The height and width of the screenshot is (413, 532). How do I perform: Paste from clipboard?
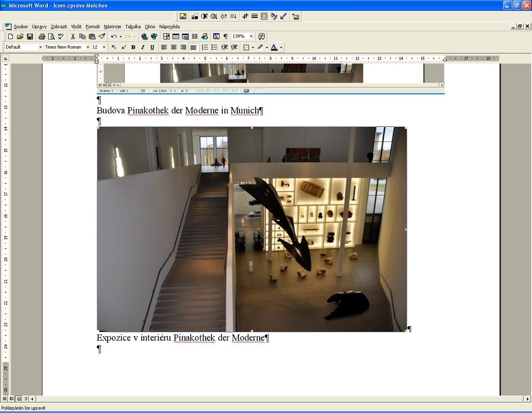(x=92, y=36)
